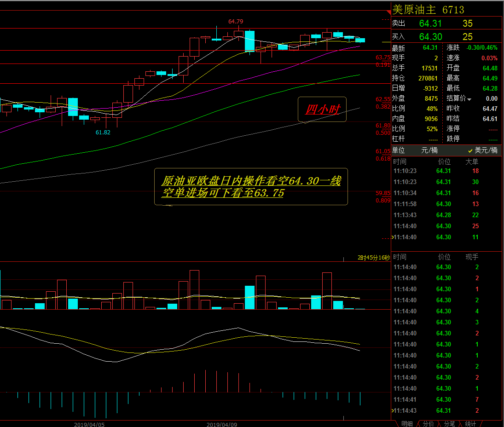504x427 pixels.
Task: Click the tallest red volume bar
Action: tap(194, 289)
